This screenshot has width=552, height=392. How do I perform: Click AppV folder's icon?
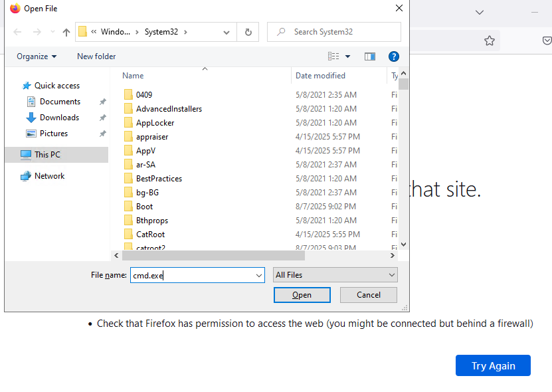coord(128,151)
